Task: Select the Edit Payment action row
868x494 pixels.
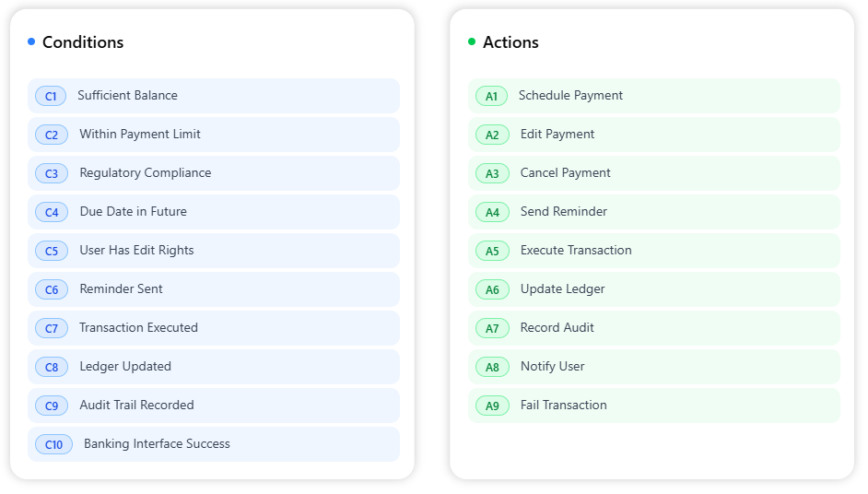Action: click(x=654, y=135)
